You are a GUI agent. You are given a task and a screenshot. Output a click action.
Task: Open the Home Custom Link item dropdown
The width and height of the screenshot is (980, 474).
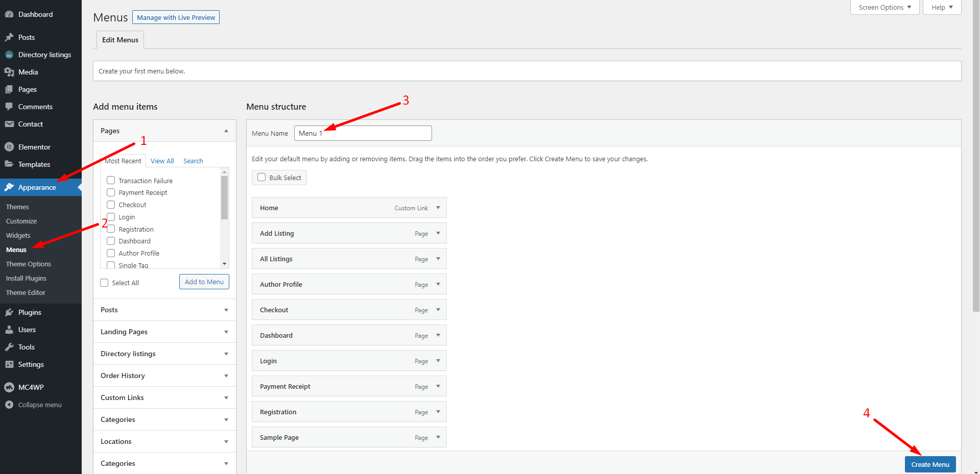point(438,207)
